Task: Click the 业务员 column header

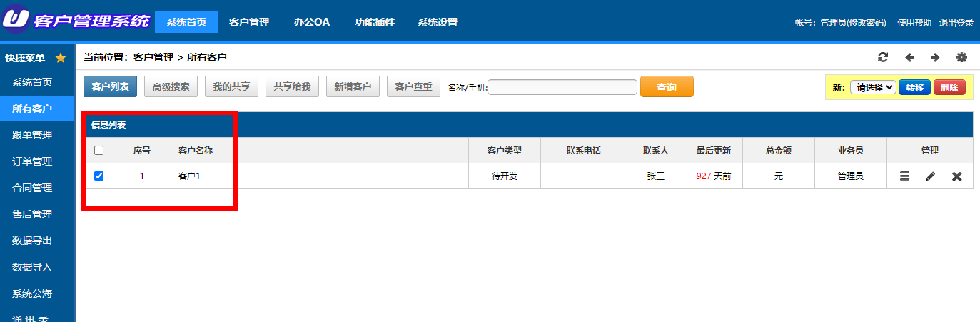Action: tap(851, 151)
